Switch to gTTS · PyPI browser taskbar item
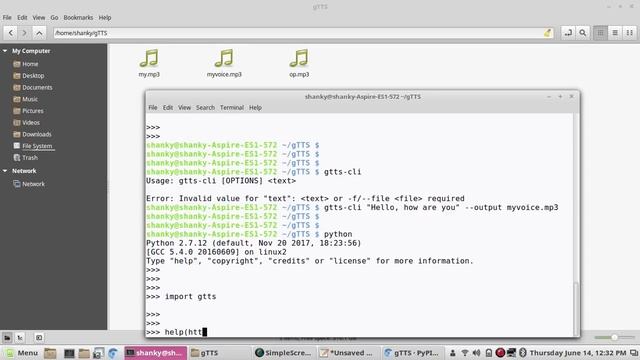The image size is (640, 360). 413,353
